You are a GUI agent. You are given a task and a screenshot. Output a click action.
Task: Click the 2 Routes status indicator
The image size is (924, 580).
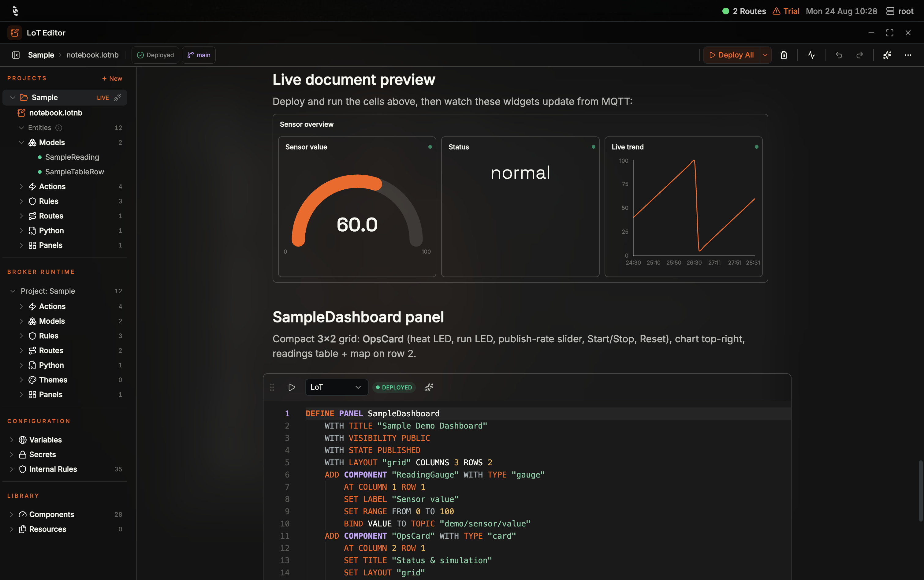[744, 11]
